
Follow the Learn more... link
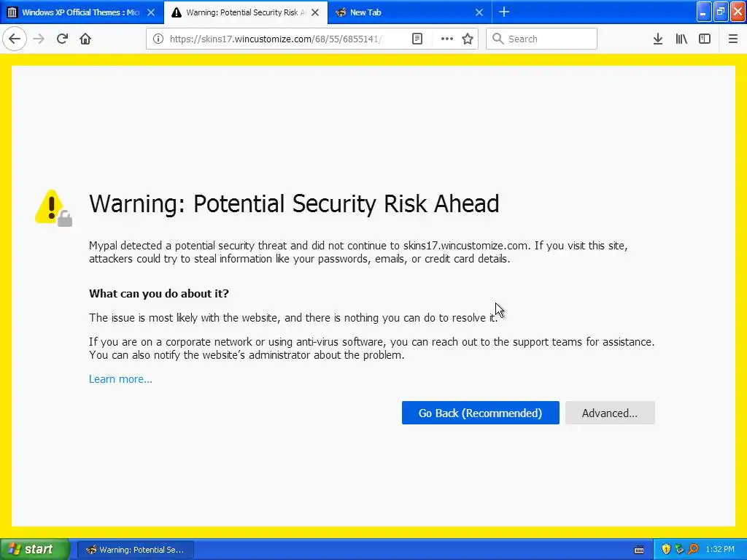pyautogui.click(x=120, y=379)
